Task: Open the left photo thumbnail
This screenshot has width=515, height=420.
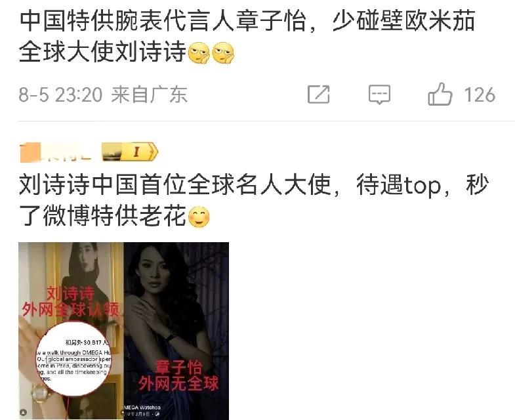Action: (71, 331)
